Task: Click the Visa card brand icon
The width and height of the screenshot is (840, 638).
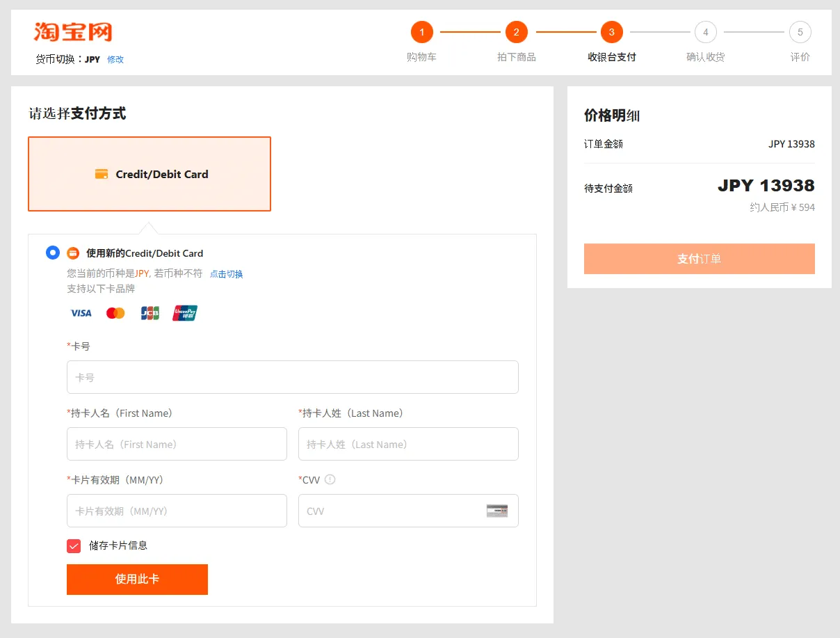Action: tap(81, 313)
